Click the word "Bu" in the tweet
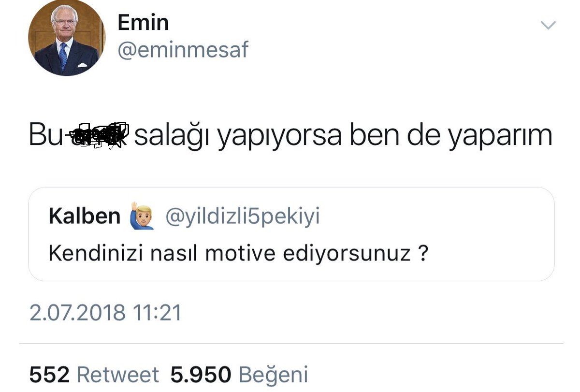Image resolution: width=580 pixels, height=392 pixels. pyautogui.click(x=46, y=135)
